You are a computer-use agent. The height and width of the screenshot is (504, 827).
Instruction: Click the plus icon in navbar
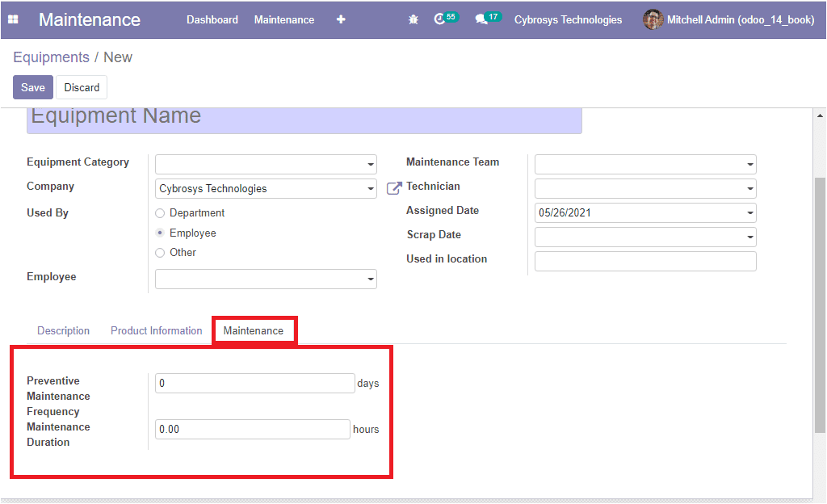click(x=341, y=19)
